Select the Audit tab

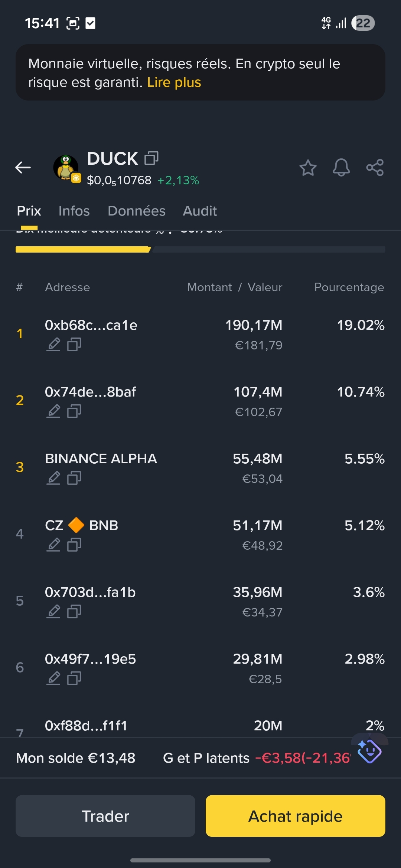click(200, 211)
